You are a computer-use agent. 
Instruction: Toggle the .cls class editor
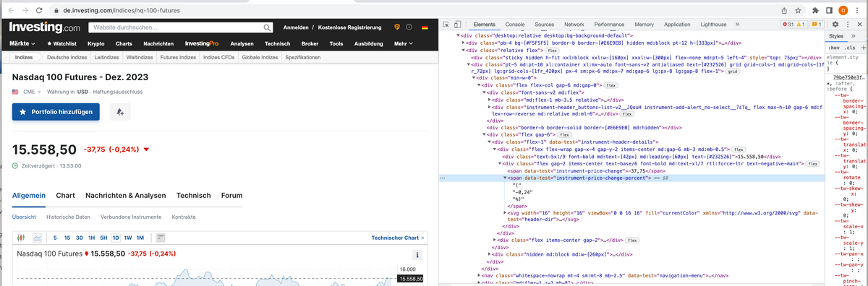coord(850,47)
